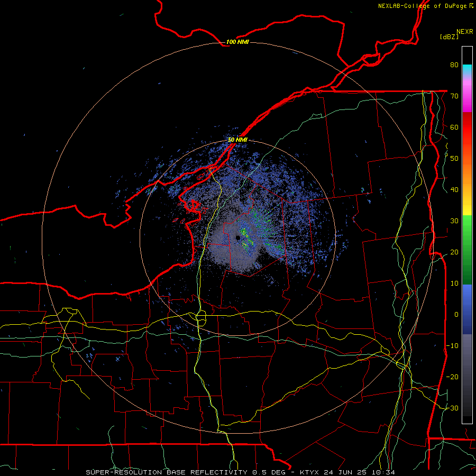
Task: Click the black radar site dot at map center
Action: (x=238, y=238)
